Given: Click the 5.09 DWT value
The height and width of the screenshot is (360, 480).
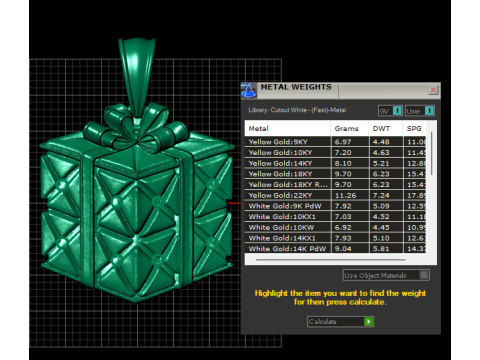Looking at the screenshot, I should pyautogui.click(x=381, y=206).
